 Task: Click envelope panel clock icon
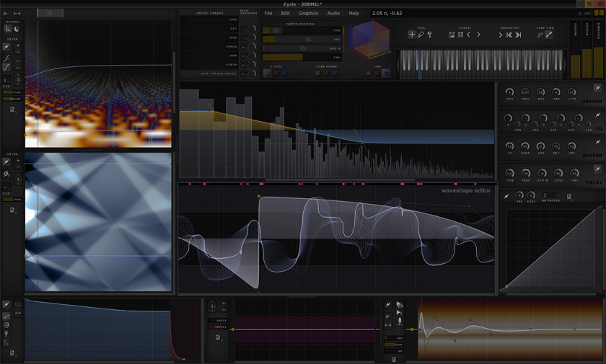(x=6, y=325)
